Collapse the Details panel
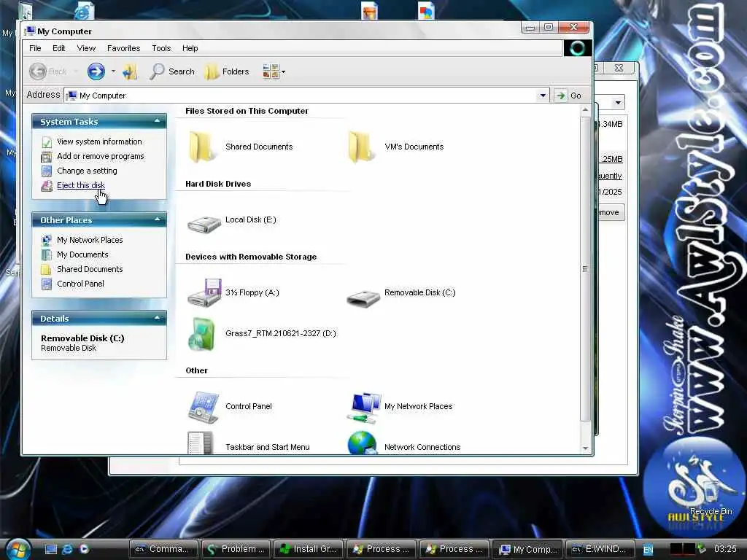The image size is (747, 560). click(x=158, y=318)
